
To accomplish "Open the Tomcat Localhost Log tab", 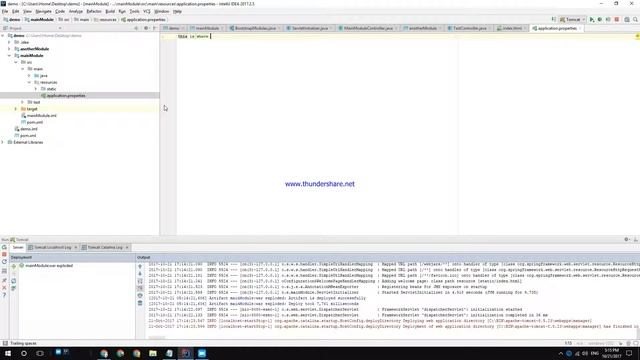I will 52,248.
